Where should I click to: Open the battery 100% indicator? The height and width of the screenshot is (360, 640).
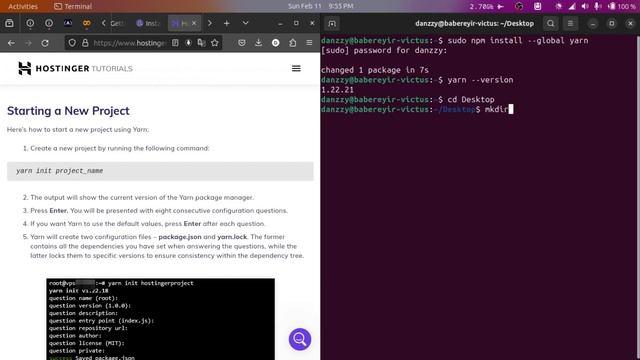(x=622, y=7)
